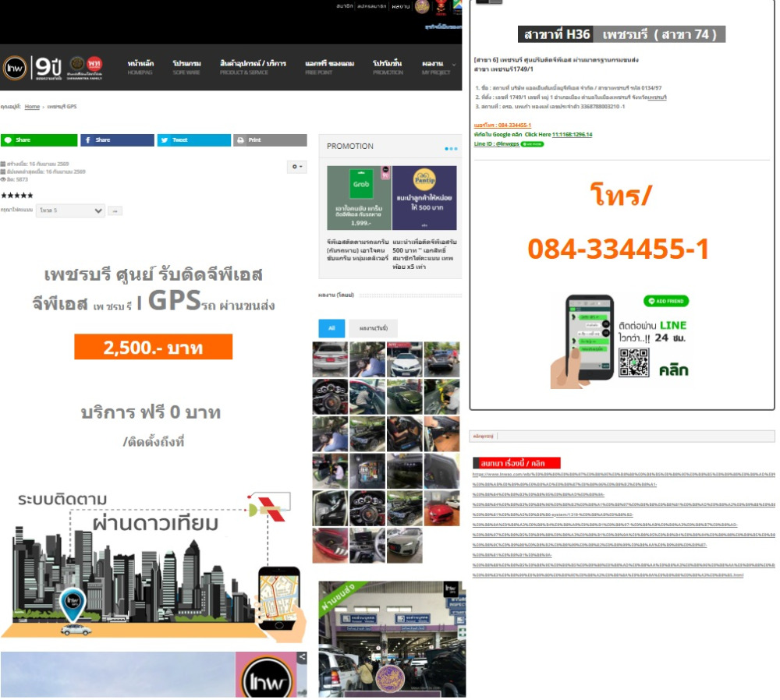The height and width of the screenshot is (700, 780).
Task: Open the red discussion topic button
Action: point(516,463)
